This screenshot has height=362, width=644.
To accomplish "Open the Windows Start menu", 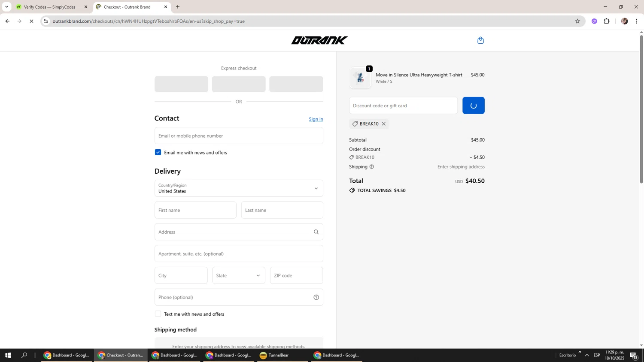I will pyautogui.click(x=7, y=355).
